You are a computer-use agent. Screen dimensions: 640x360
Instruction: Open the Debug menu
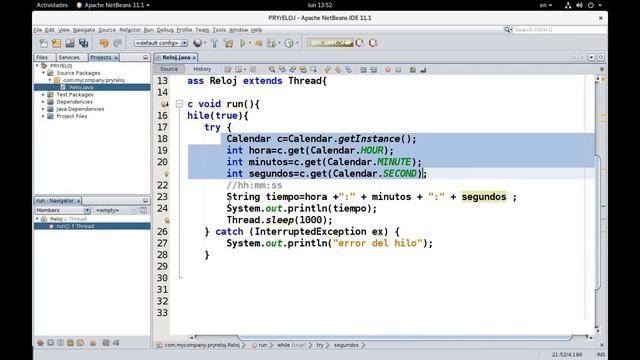(x=165, y=30)
